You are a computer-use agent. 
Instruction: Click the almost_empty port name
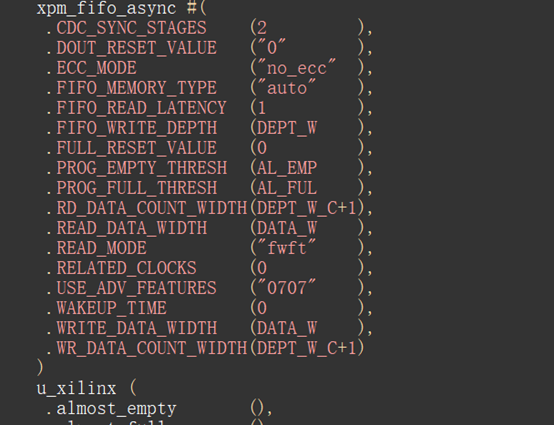pyautogui.click(x=116, y=409)
